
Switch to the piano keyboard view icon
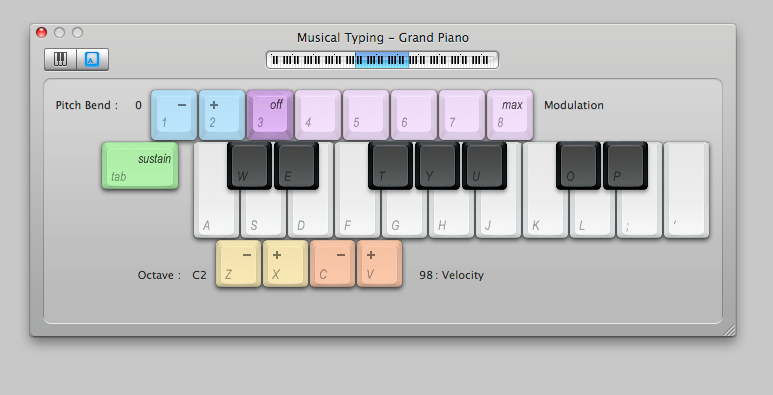coord(60,60)
